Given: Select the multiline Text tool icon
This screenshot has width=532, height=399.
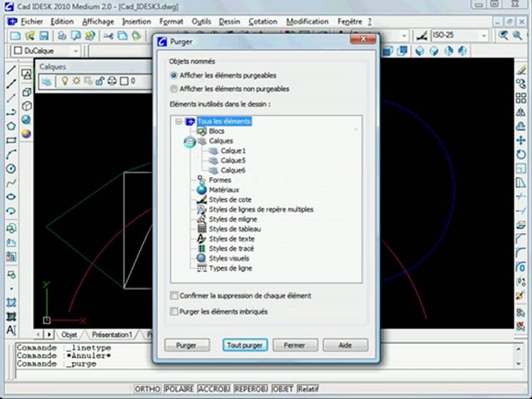Looking at the screenshot, I should coord(11,330).
